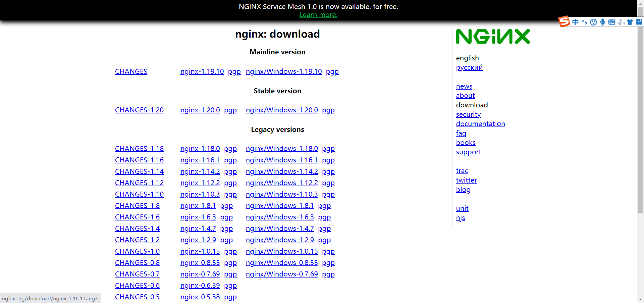Open the security page
The image size is (644, 303).
point(468,114)
